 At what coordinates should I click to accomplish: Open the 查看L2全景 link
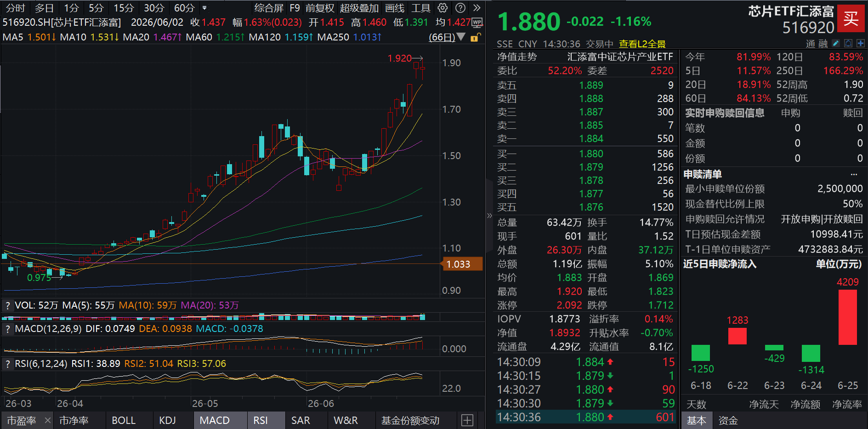[642, 44]
